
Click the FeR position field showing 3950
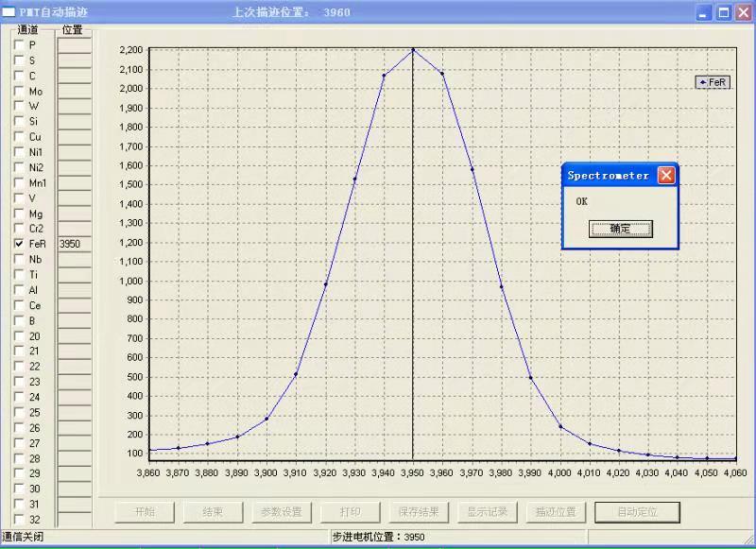(x=75, y=244)
